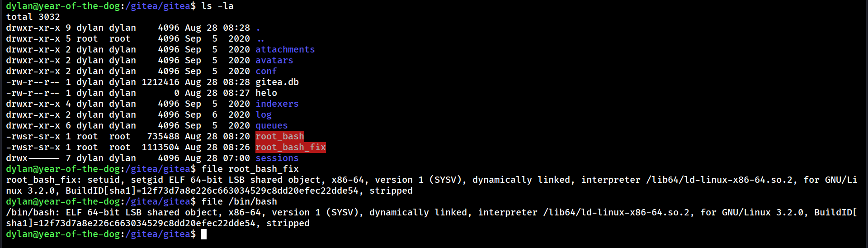Click the 'ls -la' command text
Viewport: 868px width, 248px height.
tap(217, 6)
